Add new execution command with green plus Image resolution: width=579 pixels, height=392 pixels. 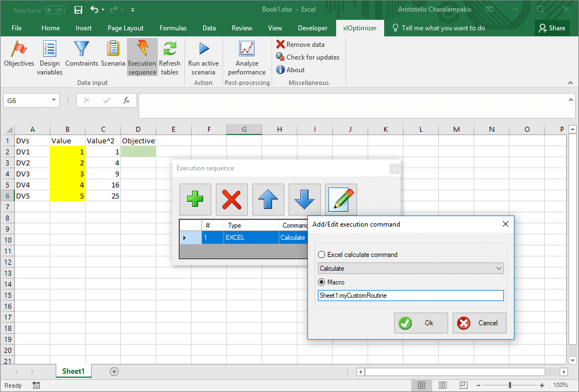(195, 200)
